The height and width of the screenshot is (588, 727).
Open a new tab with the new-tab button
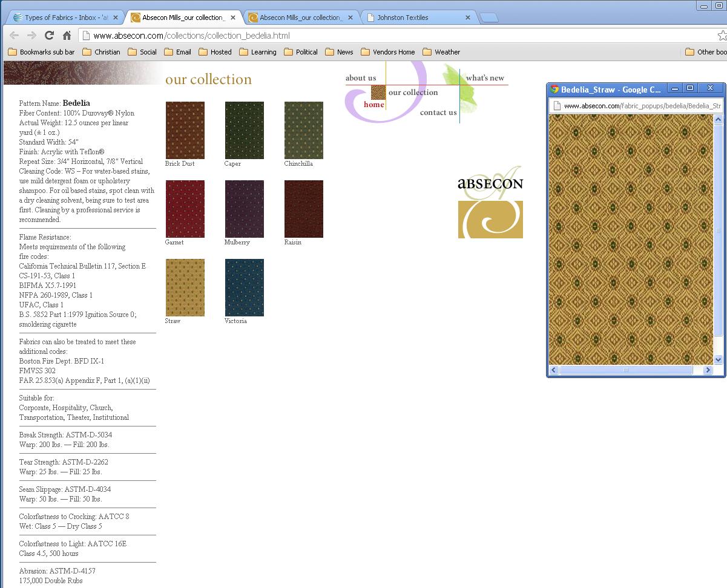pyautogui.click(x=489, y=18)
